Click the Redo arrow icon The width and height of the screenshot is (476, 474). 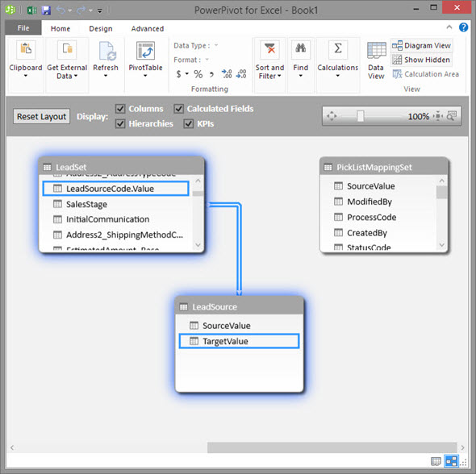pos(81,10)
